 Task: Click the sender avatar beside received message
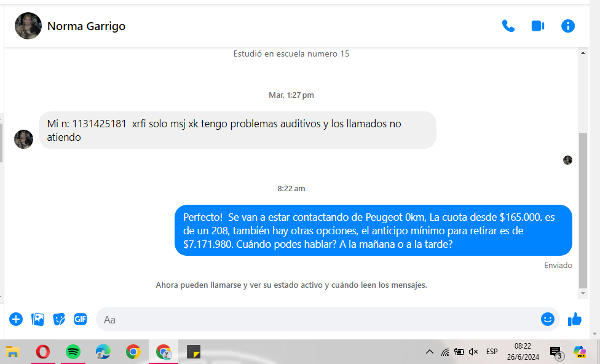click(23, 139)
